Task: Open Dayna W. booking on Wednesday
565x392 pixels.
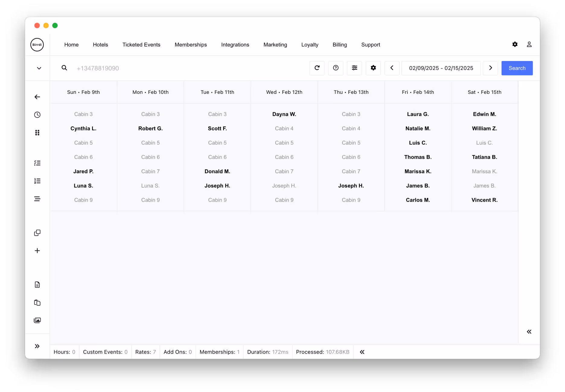Action: click(284, 114)
